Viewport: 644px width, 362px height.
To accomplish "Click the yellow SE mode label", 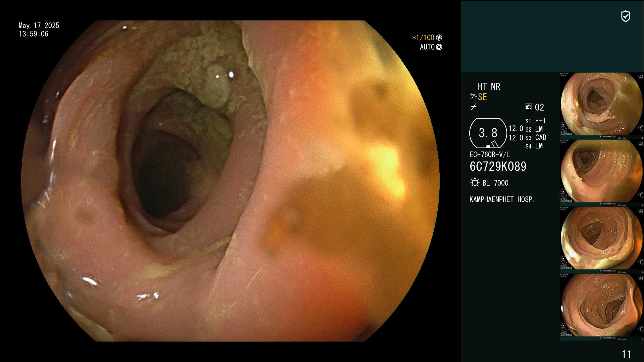I will (x=482, y=97).
